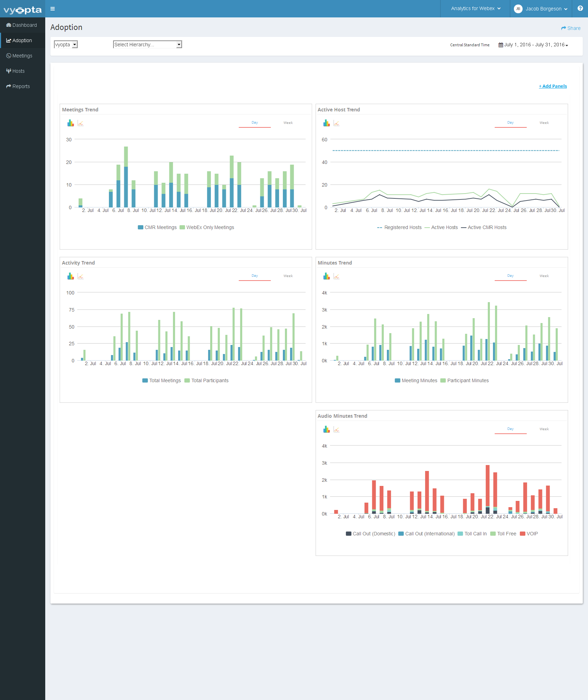Click the Reports arrow icon in sidebar
The width and height of the screenshot is (588, 700).
click(9, 86)
